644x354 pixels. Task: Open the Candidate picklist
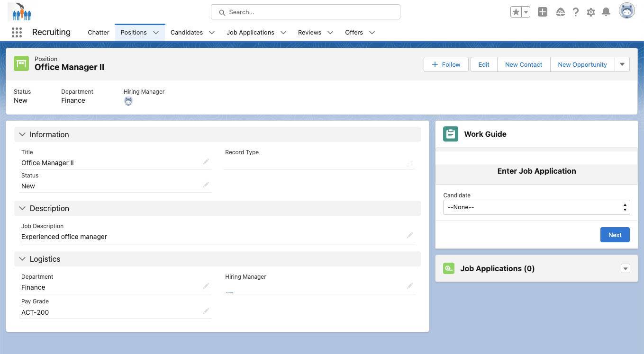tap(536, 207)
